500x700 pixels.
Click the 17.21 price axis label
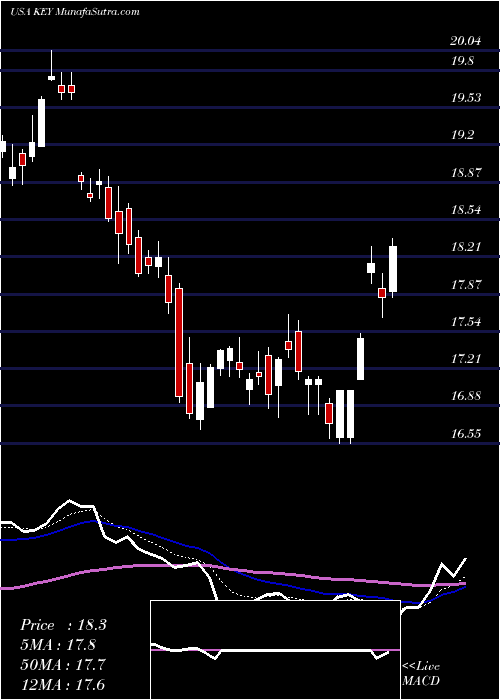pos(466,358)
